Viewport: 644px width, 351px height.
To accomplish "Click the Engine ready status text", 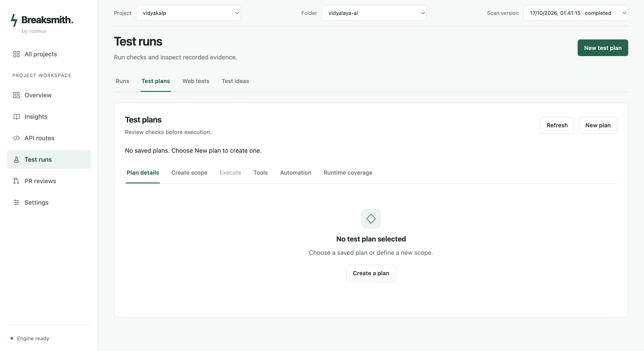I will [33, 339].
